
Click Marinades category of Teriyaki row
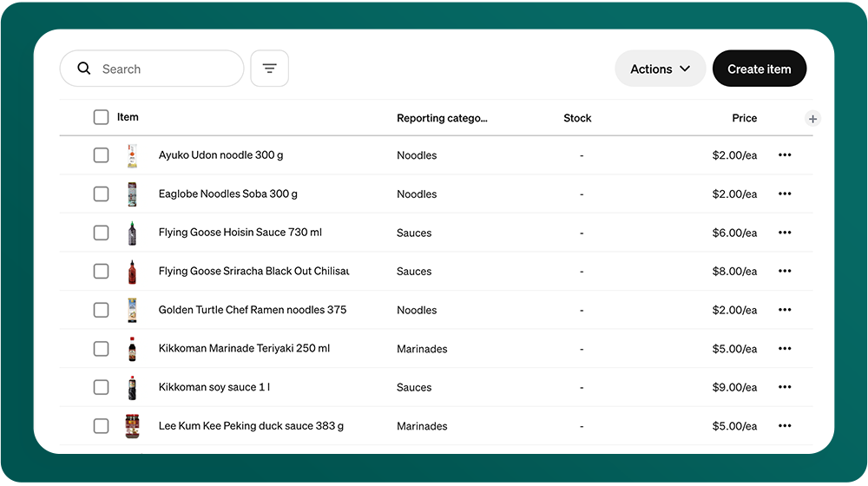point(422,349)
